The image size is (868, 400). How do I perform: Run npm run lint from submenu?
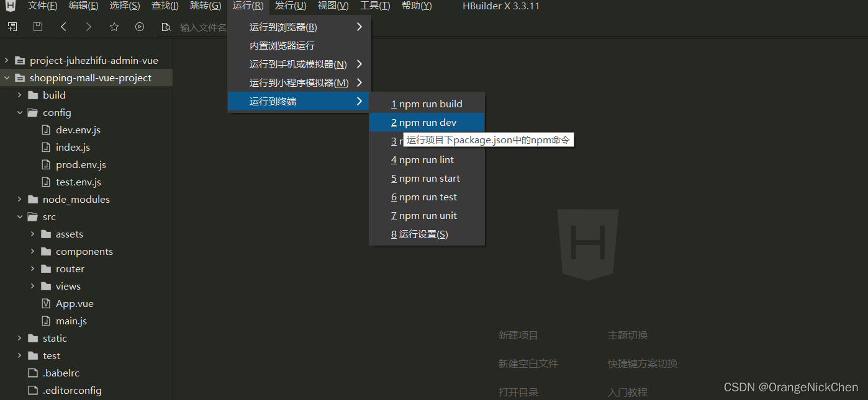click(427, 160)
